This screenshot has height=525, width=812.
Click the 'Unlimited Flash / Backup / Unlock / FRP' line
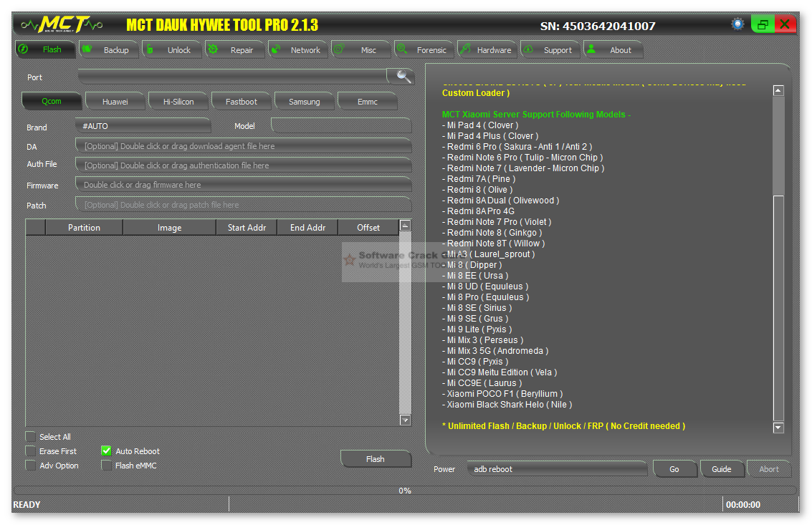coord(563,425)
